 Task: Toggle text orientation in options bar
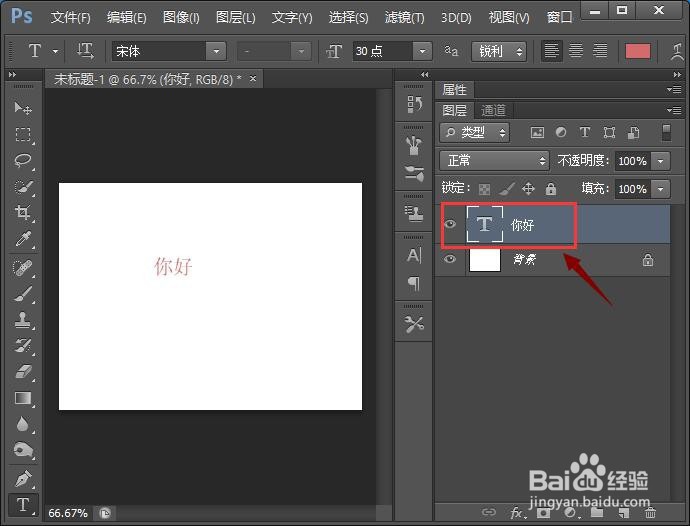pos(85,51)
